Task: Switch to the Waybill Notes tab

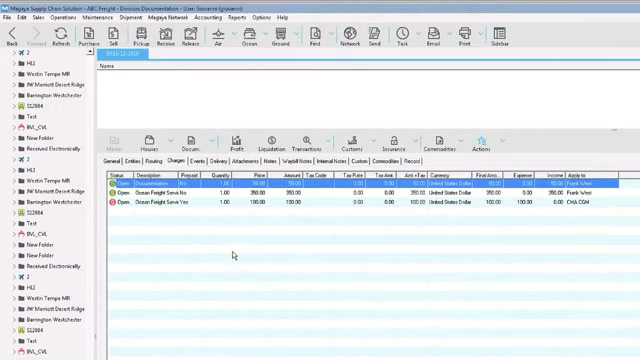Action: (x=297, y=161)
